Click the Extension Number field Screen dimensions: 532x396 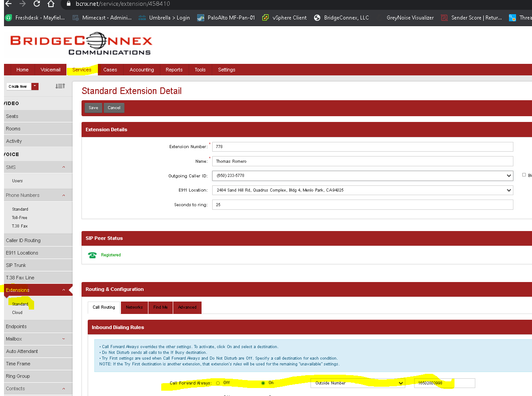(362, 147)
